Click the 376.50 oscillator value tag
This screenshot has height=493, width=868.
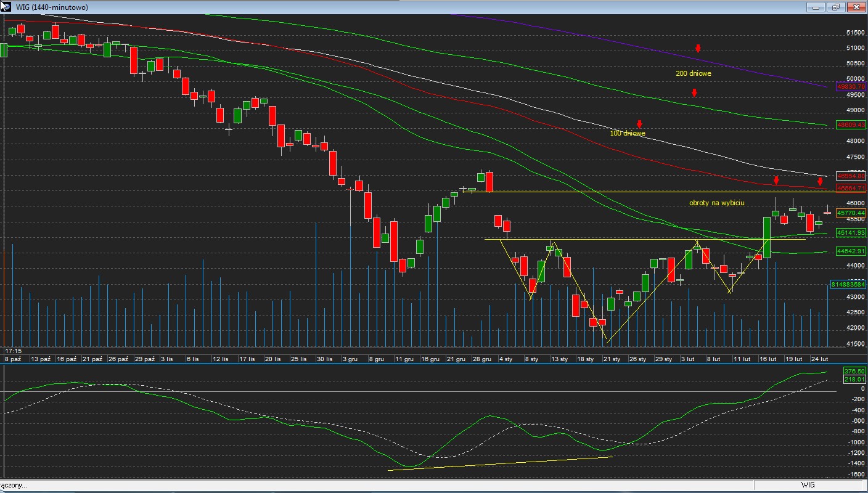point(854,371)
